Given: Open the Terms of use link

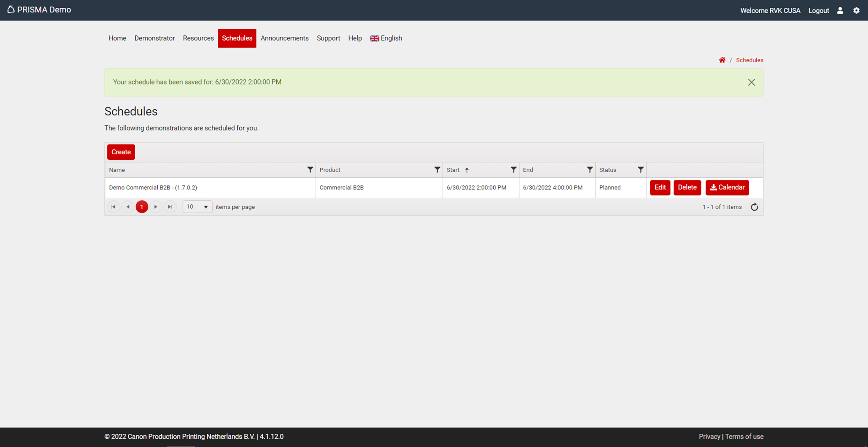Looking at the screenshot, I should [744, 436].
